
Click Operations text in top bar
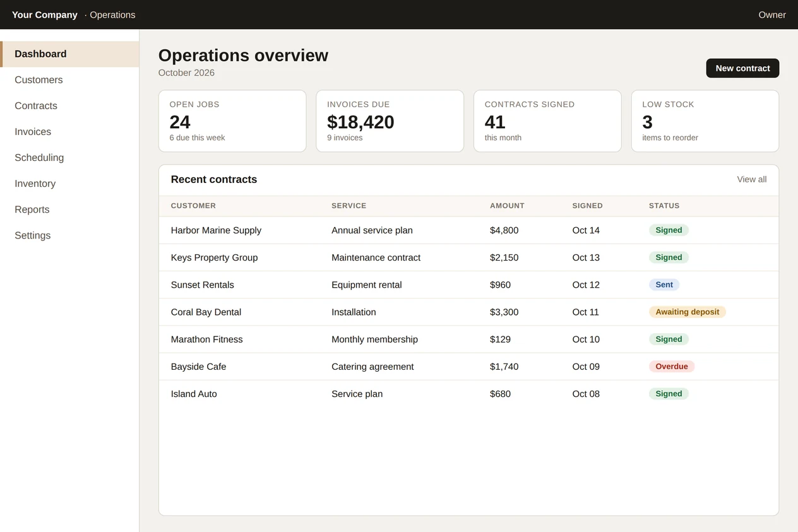[x=112, y=15]
